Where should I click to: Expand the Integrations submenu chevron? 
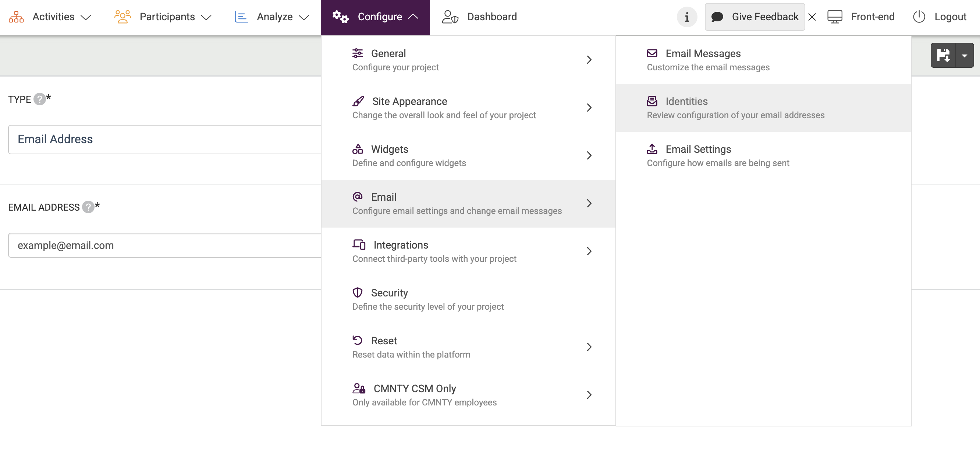tap(589, 251)
